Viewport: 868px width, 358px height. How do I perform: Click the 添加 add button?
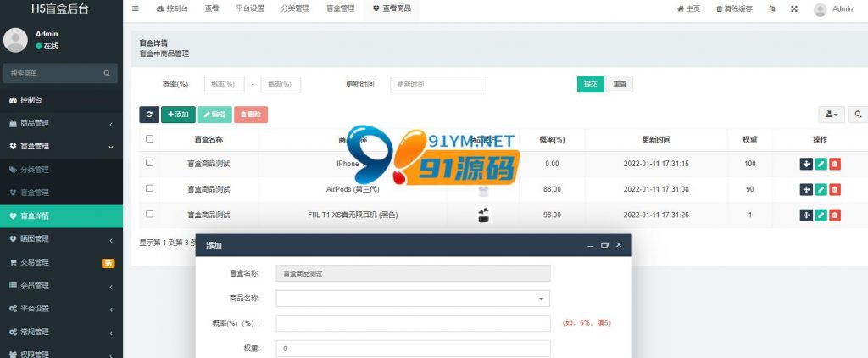point(178,115)
